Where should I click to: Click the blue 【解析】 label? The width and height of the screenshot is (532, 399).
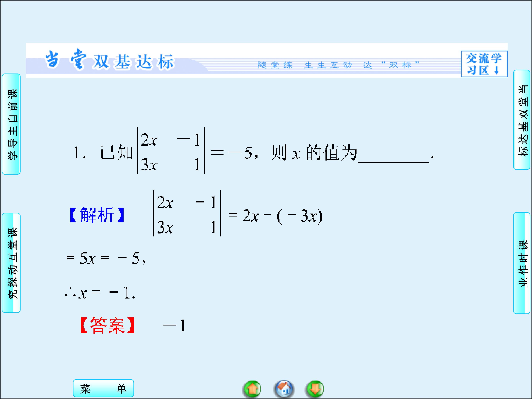pos(97,214)
